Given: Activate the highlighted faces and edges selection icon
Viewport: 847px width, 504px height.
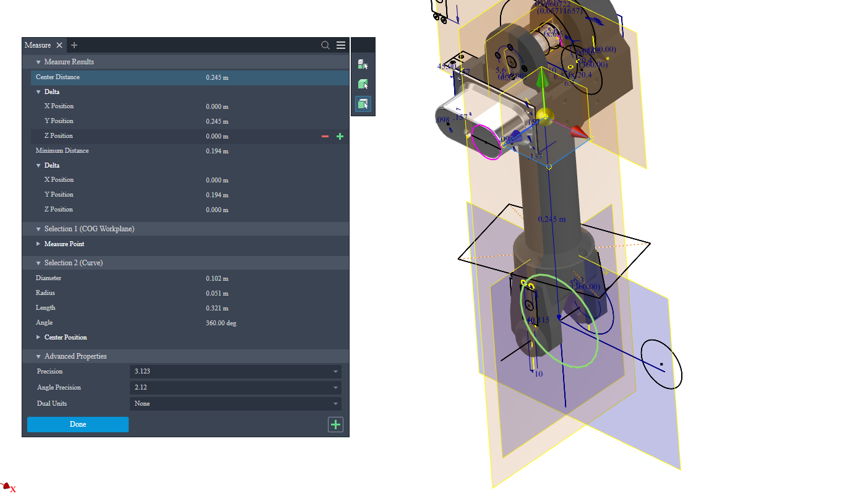Looking at the screenshot, I should 363,104.
